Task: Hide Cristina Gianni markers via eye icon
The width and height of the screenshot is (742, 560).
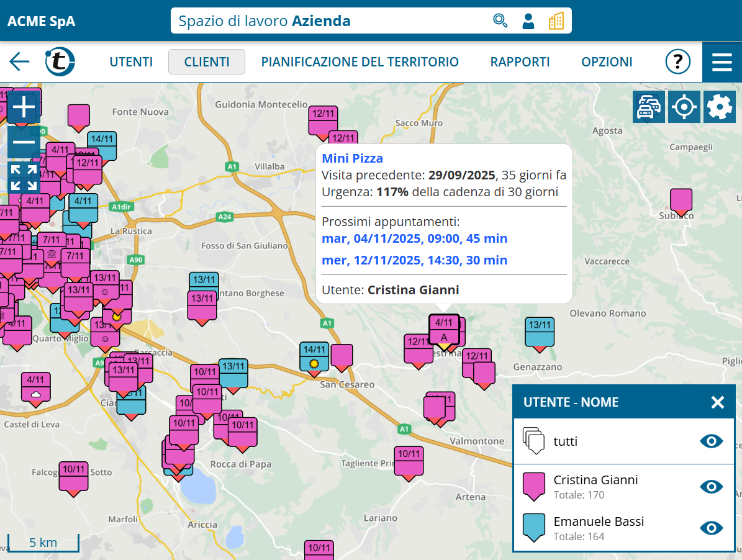Action: (712, 486)
